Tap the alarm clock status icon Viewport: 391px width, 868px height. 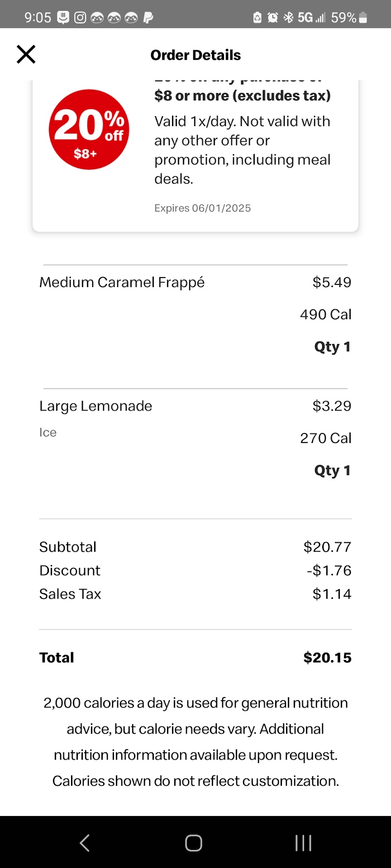(272, 18)
